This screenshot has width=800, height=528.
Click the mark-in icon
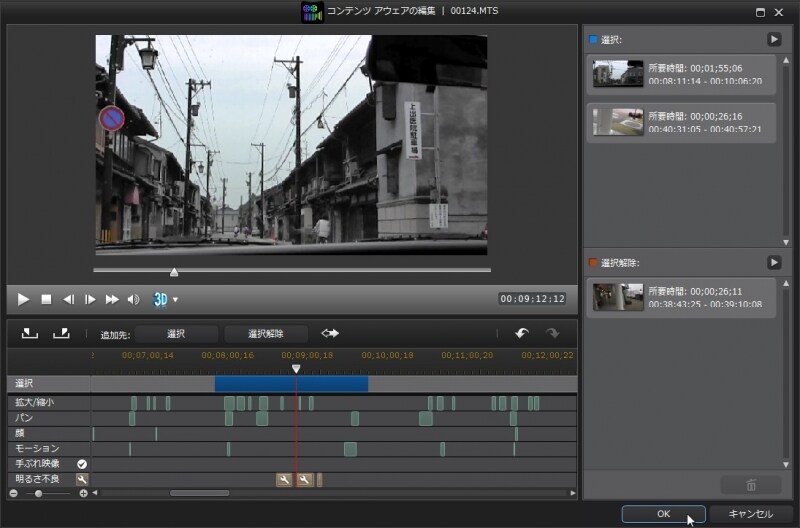coord(29,333)
